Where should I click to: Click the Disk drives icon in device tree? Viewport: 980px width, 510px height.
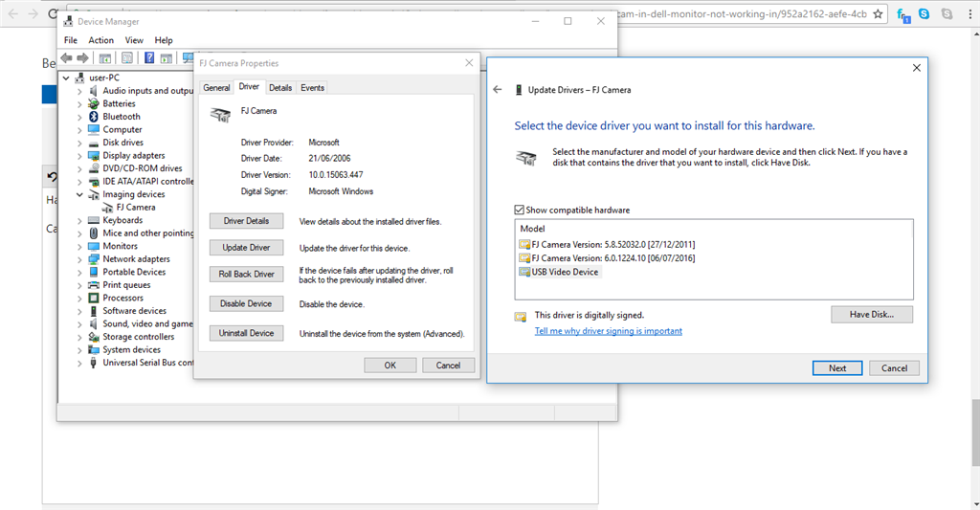(94, 143)
